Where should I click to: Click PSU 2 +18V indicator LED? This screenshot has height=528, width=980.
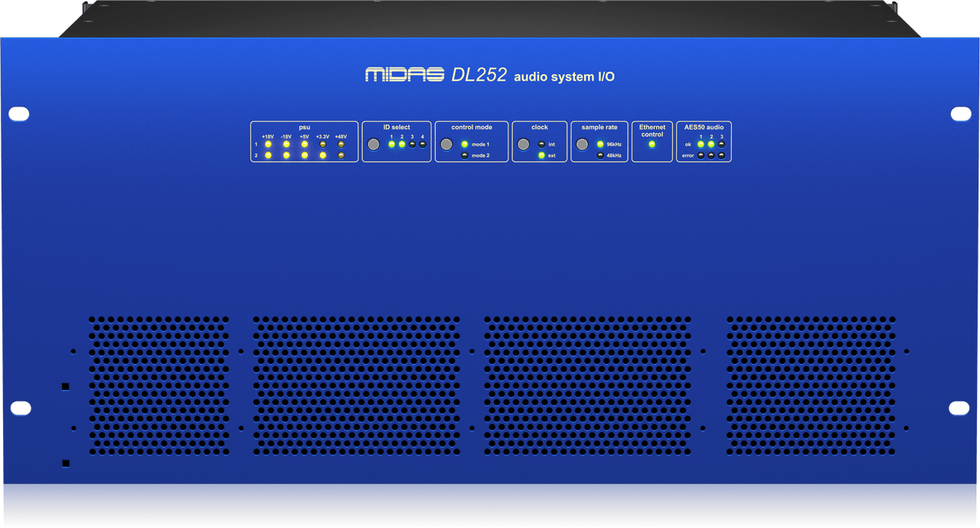click(x=268, y=156)
